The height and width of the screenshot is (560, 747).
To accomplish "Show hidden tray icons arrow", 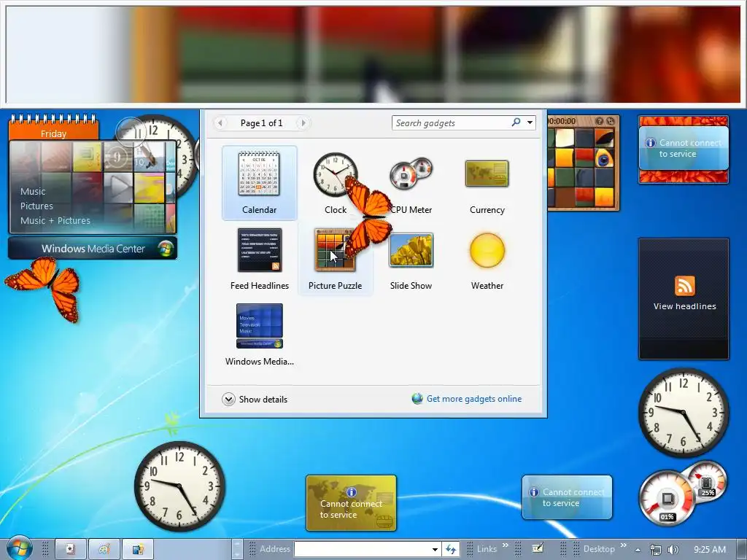I will [638, 550].
